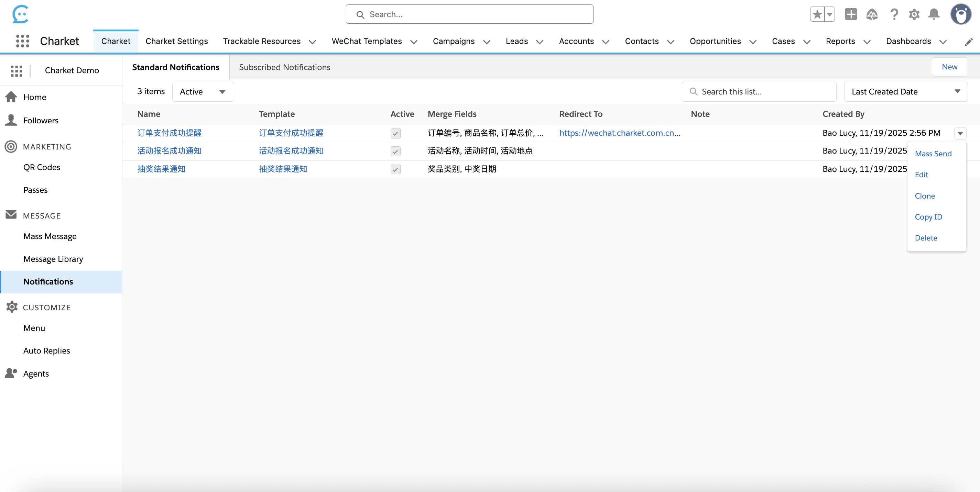Open the Help question mark icon

[x=894, y=14]
